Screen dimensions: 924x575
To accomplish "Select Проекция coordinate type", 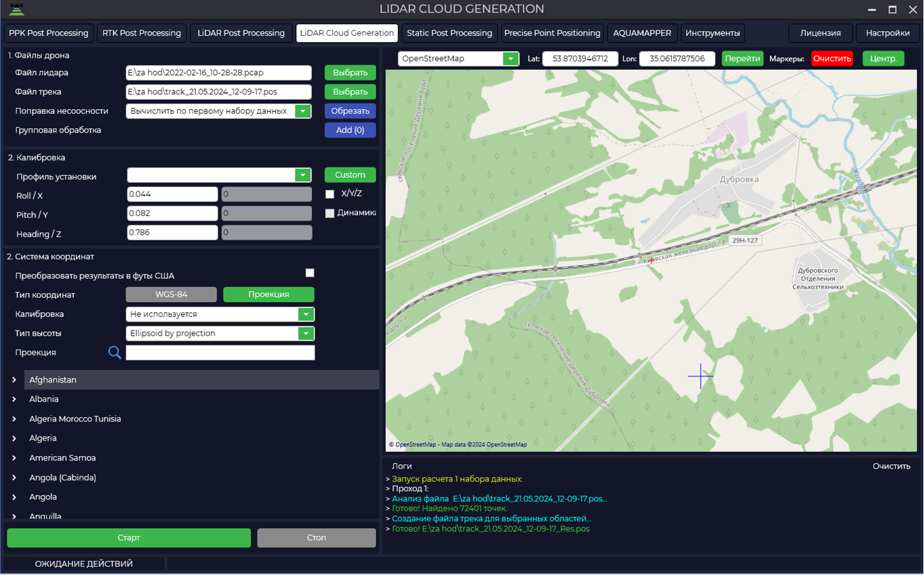I will (x=269, y=294).
